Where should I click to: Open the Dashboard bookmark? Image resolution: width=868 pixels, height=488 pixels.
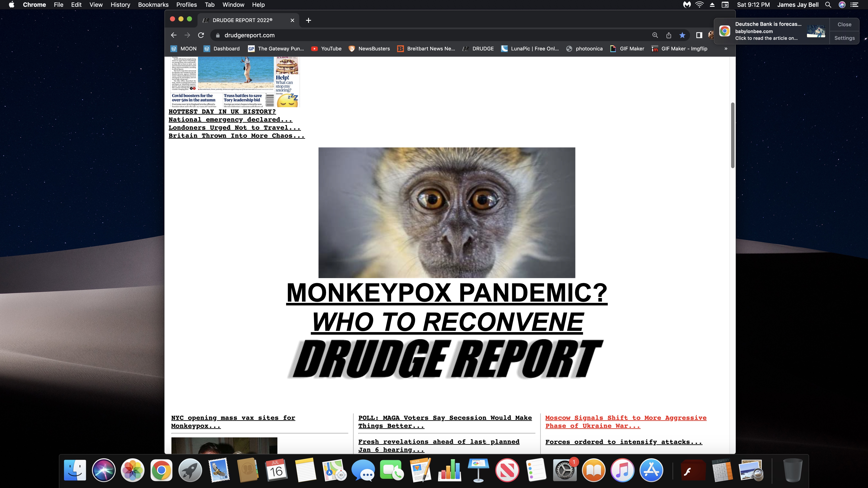coord(222,49)
